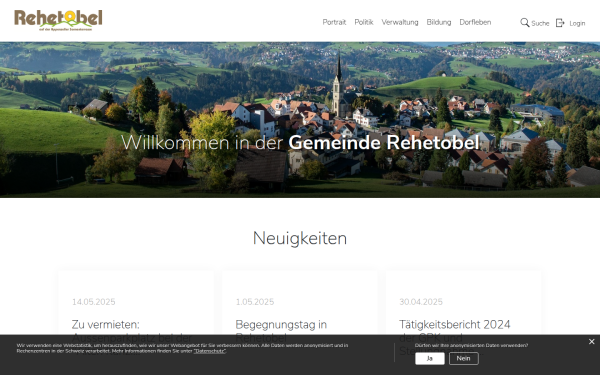Open the Login link
The image size is (600, 375).
tap(577, 23)
